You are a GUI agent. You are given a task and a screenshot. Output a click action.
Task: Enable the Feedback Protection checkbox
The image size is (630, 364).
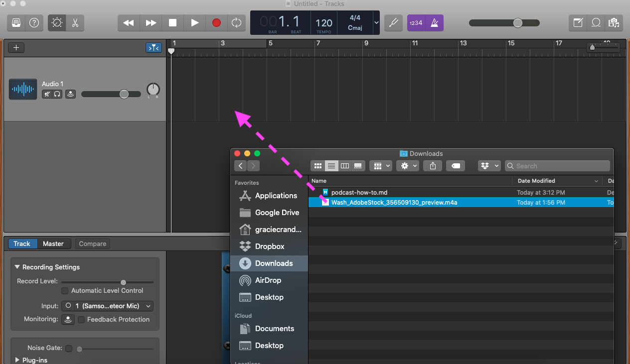click(81, 320)
